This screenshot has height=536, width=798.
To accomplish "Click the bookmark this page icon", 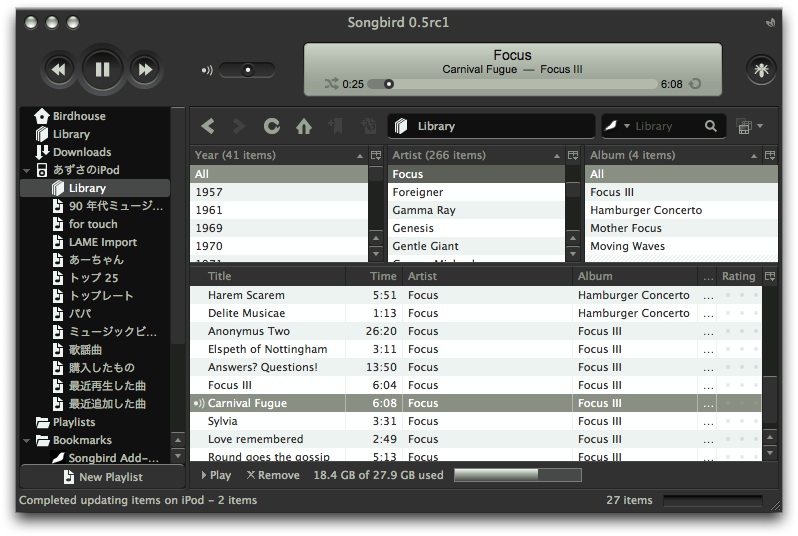I will click(336, 126).
